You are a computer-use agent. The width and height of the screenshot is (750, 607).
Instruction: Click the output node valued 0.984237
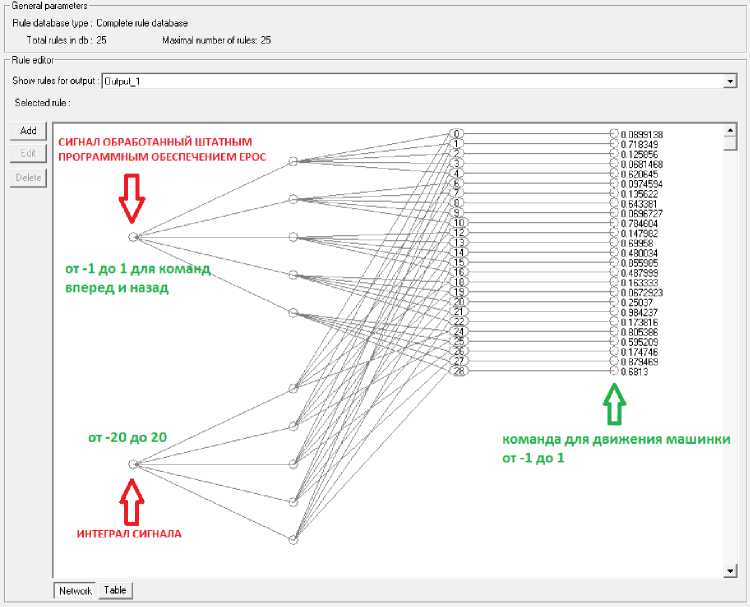pos(614,311)
